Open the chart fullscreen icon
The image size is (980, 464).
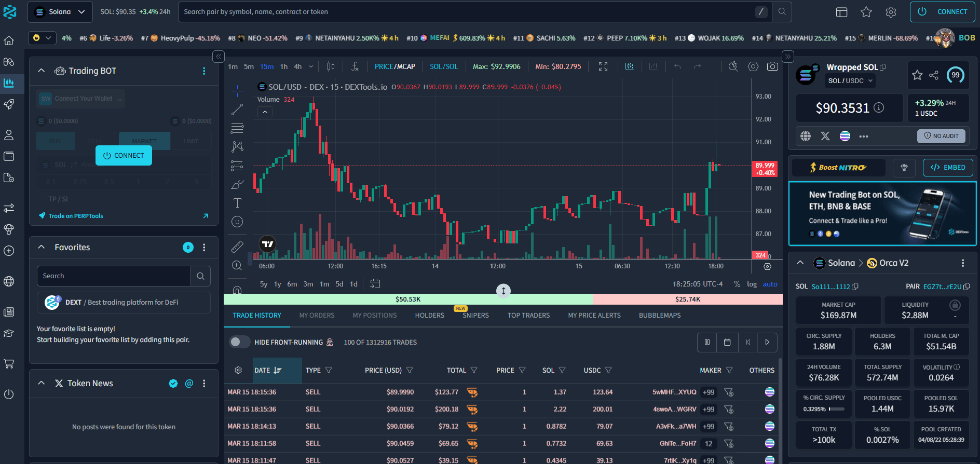(x=603, y=66)
